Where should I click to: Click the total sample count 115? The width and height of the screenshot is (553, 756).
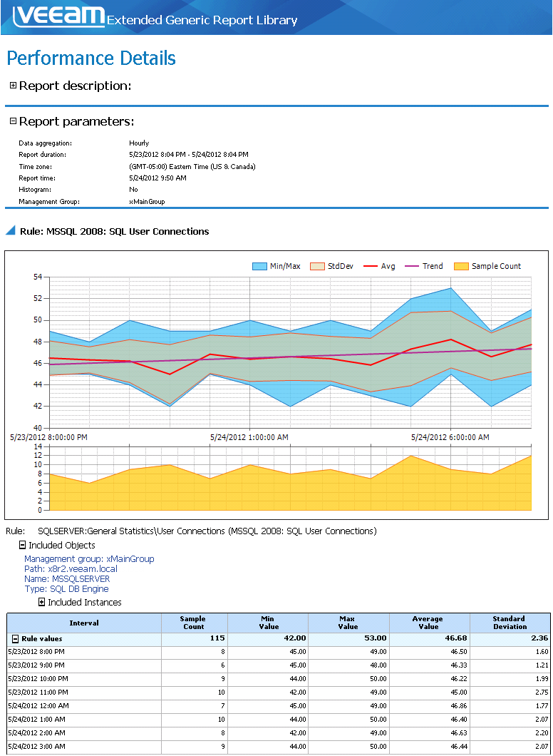217,638
